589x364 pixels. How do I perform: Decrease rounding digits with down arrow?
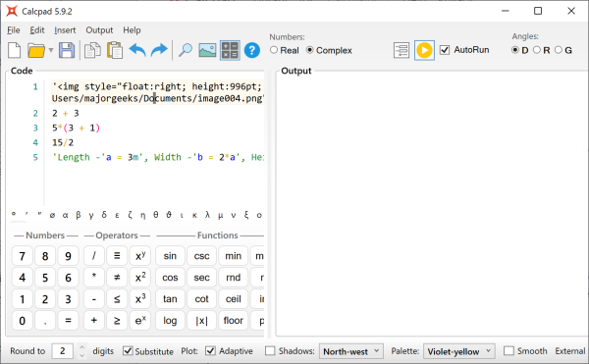[x=81, y=355]
